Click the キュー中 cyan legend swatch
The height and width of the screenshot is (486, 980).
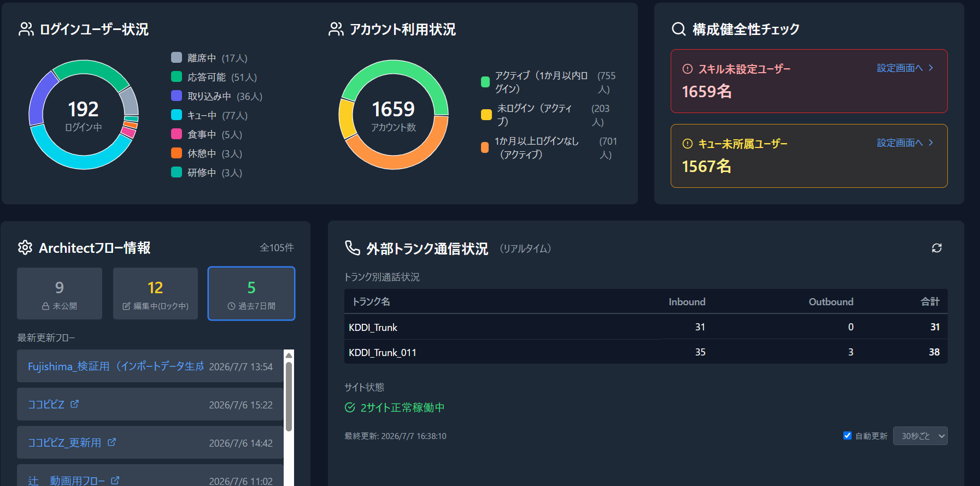177,115
